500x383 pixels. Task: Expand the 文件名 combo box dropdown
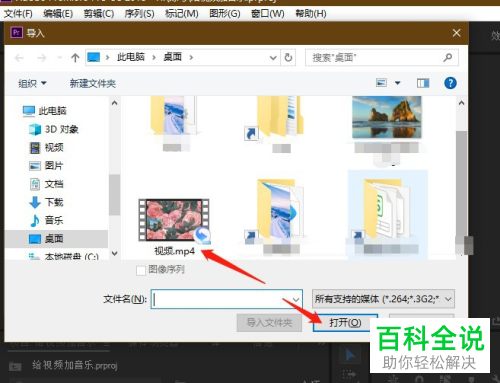point(295,300)
